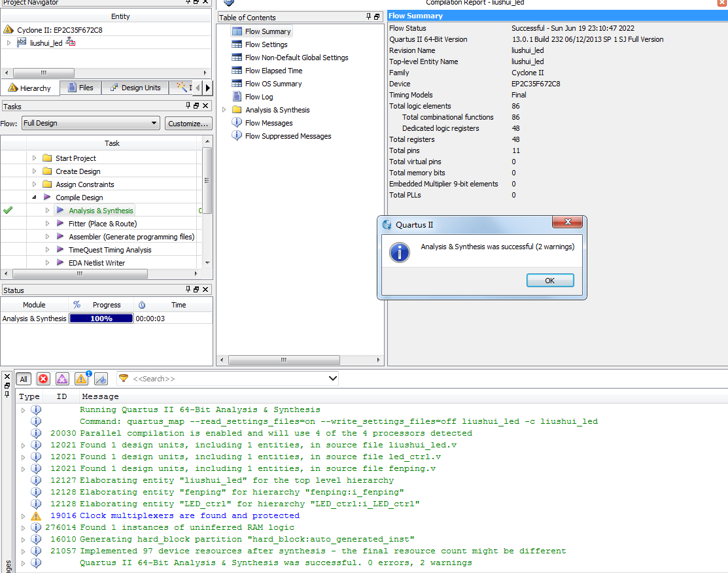The image size is (728, 573).
Task: Float the Table of Contents panel
Action: tap(377, 17)
